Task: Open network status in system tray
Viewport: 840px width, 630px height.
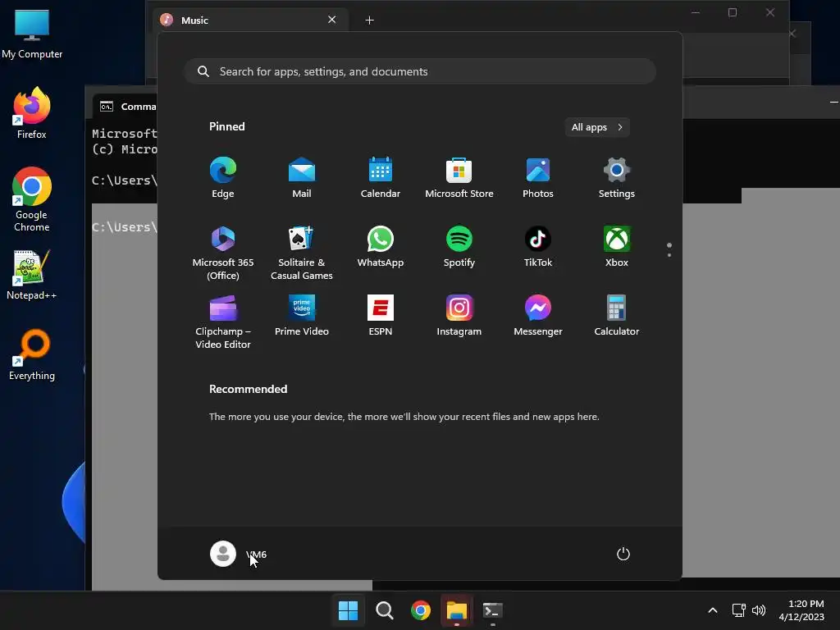Action: (x=739, y=610)
